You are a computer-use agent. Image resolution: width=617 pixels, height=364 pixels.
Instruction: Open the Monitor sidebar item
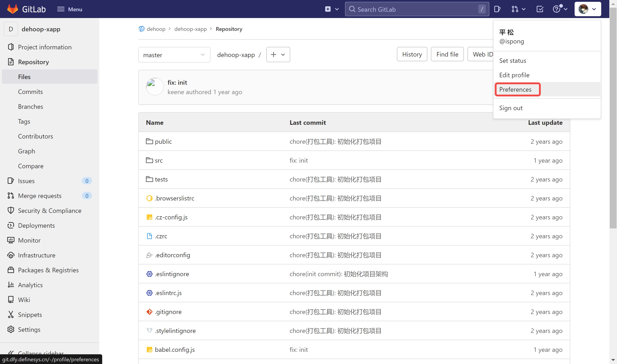(49, 240)
